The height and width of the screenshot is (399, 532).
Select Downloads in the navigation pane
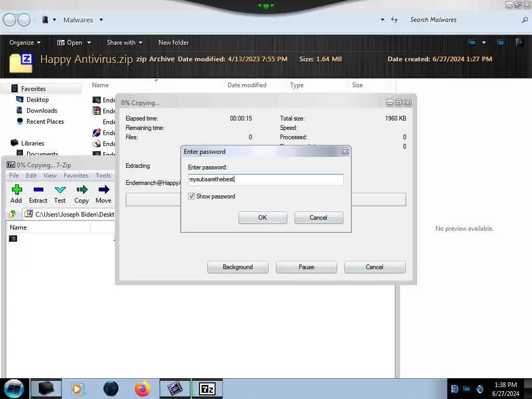pos(42,111)
